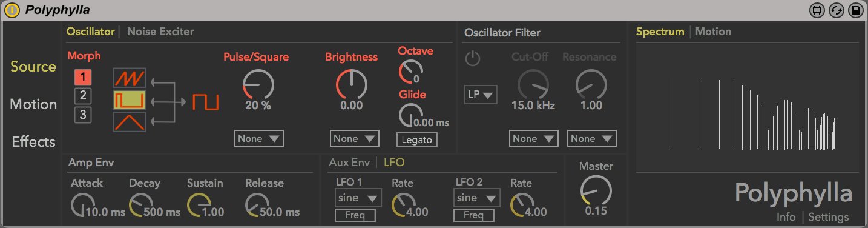The height and width of the screenshot is (228, 868).
Task: Click the Legato button
Action: pyautogui.click(x=417, y=139)
